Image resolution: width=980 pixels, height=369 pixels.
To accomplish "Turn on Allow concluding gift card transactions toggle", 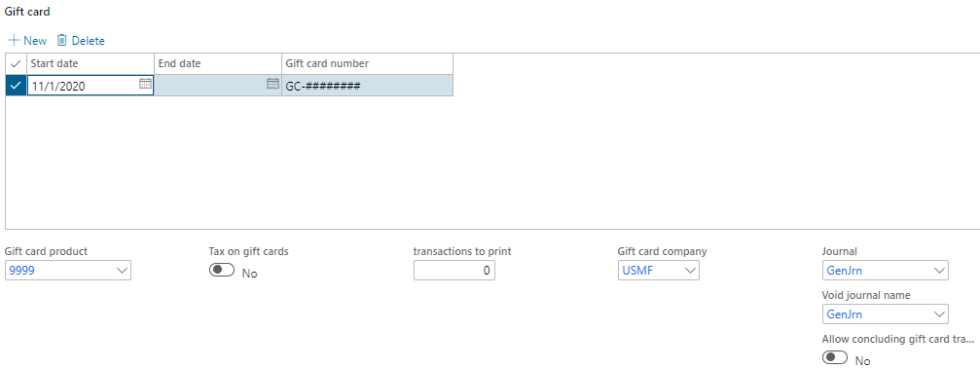I will pos(835,357).
